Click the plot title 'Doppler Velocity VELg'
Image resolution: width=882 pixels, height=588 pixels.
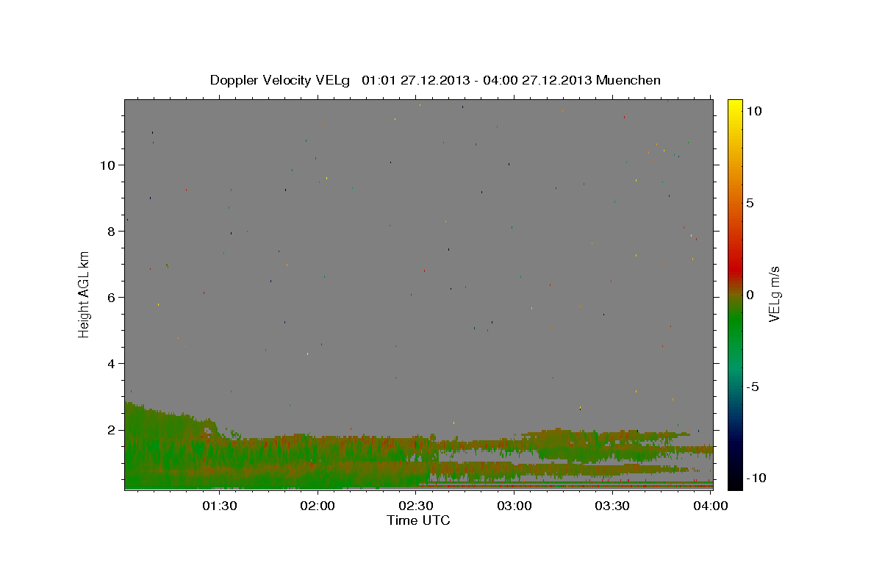coord(280,80)
